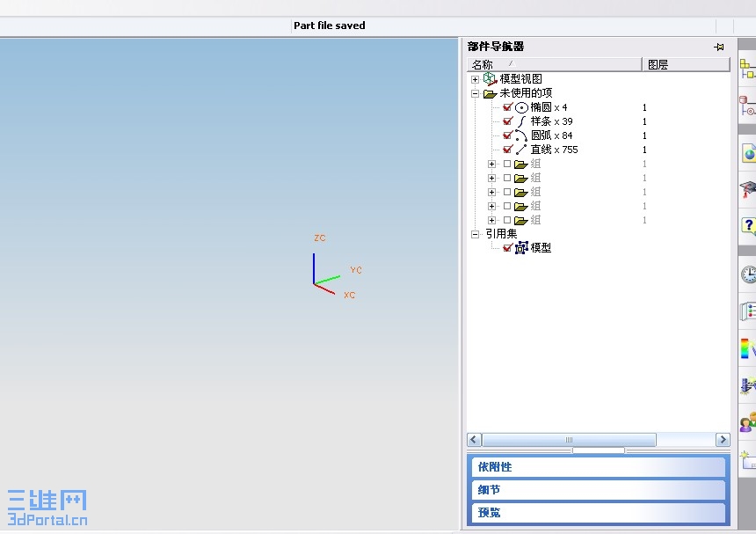The height and width of the screenshot is (534, 756).
Task: Open the Training graduation cap tab
Action: click(748, 188)
